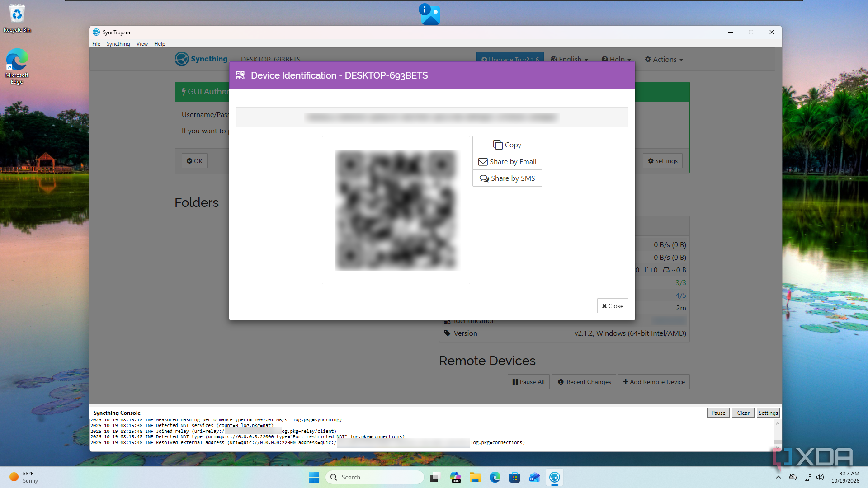Open Recent Changes
The image size is (868, 488).
tap(584, 381)
